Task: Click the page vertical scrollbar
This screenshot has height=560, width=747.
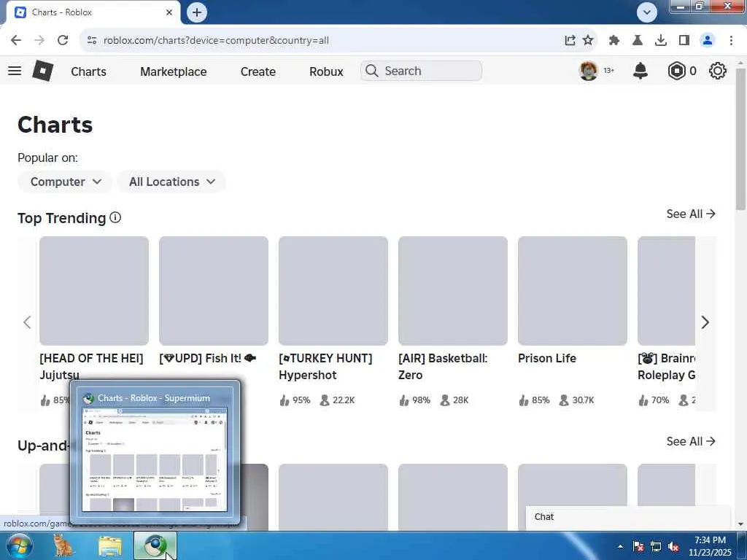Action: click(740, 139)
